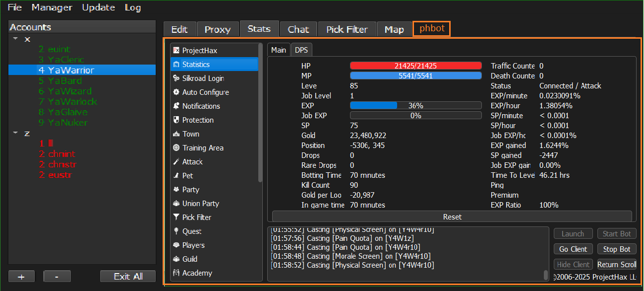
Task: Open the Quest icon in sidebar
Action: (176, 231)
